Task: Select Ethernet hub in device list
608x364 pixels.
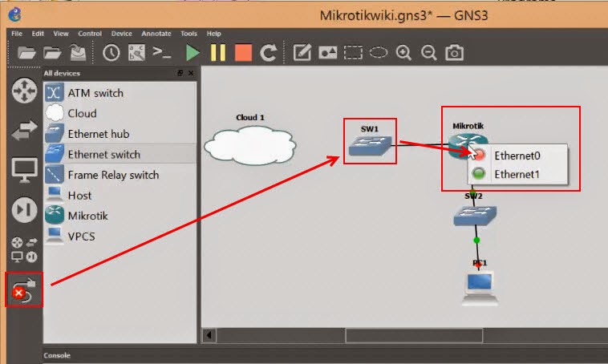Action: pos(120,134)
